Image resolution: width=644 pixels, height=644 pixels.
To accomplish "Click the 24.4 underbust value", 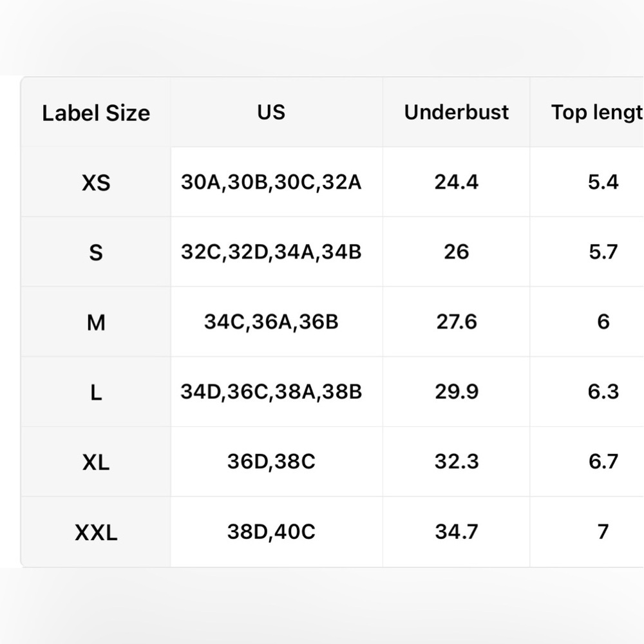I will (457, 182).
